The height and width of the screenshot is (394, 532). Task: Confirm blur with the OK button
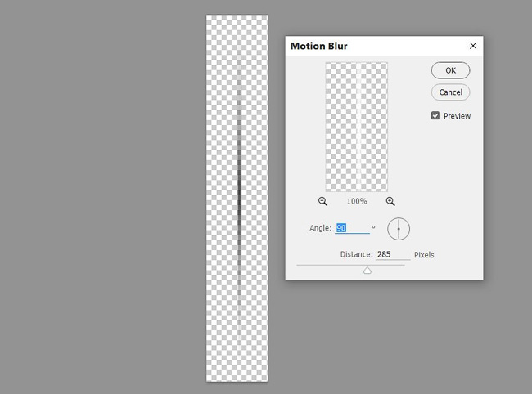451,70
